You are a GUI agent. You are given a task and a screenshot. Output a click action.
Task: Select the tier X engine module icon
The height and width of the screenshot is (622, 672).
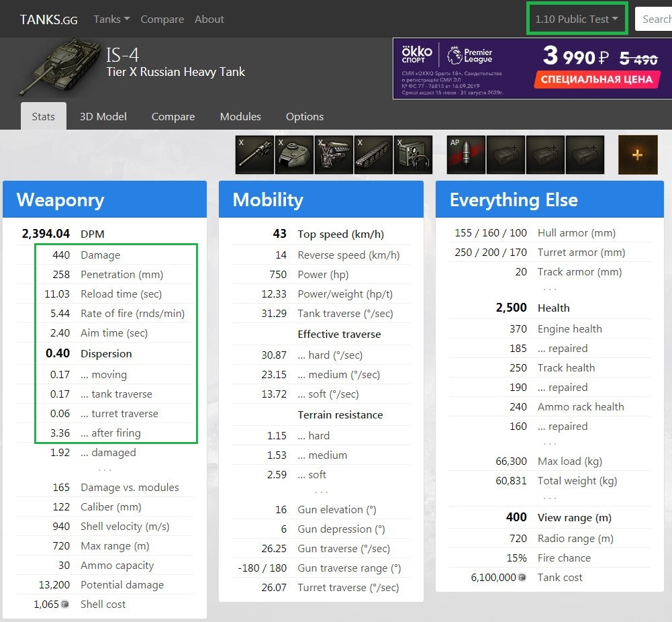coord(334,155)
